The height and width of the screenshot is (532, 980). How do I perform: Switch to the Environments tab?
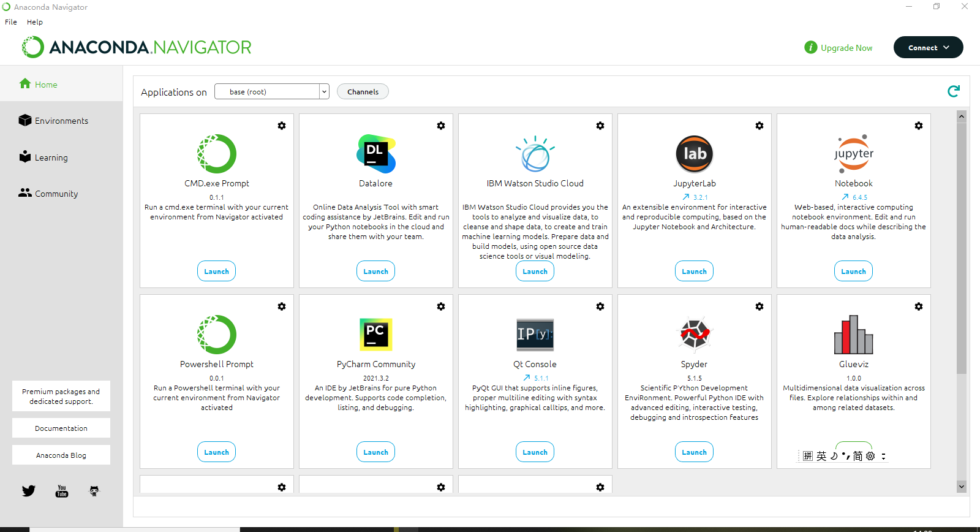pos(61,121)
